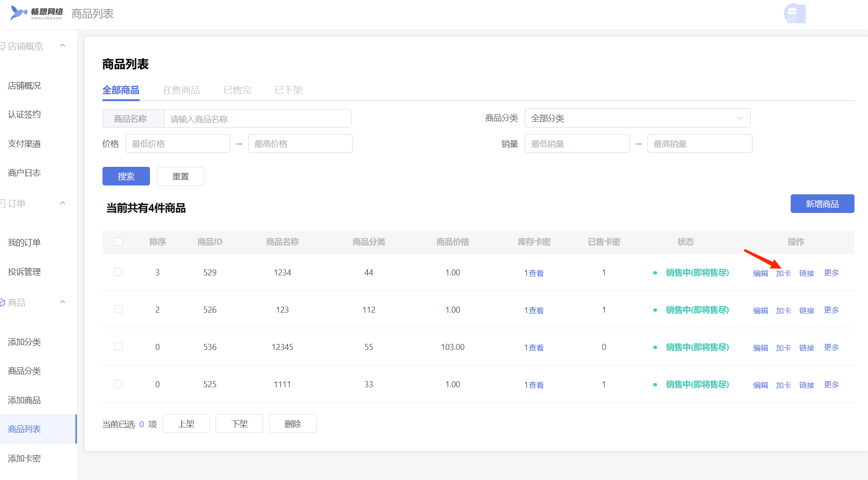Click the 删除 batch button
This screenshot has width=868, height=480.
pyautogui.click(x=293, y=424)
